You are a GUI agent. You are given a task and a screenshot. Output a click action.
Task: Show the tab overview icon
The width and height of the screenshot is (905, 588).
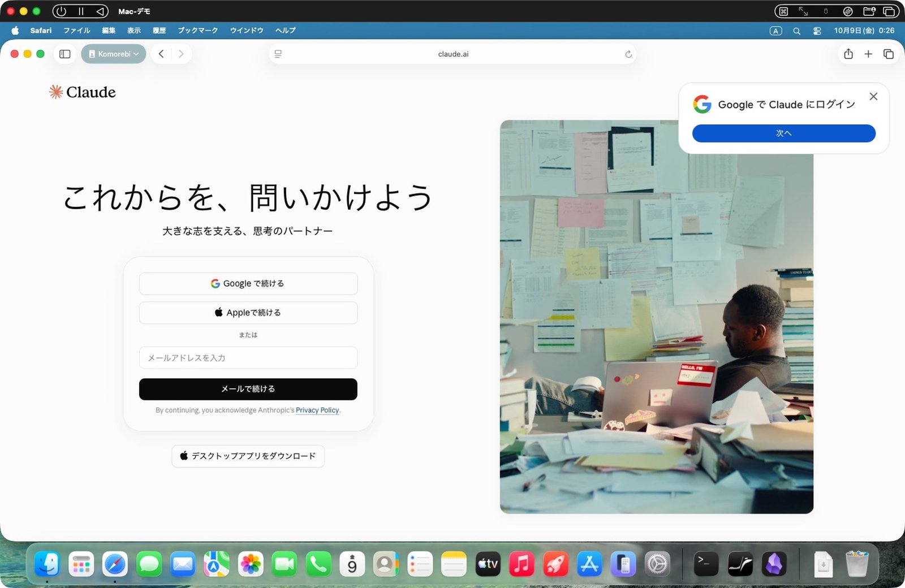coord(889,54)
